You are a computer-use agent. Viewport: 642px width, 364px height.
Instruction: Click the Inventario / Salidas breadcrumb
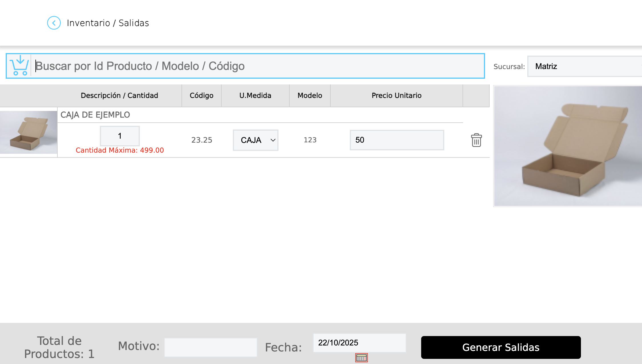click(x=108, y=23)
